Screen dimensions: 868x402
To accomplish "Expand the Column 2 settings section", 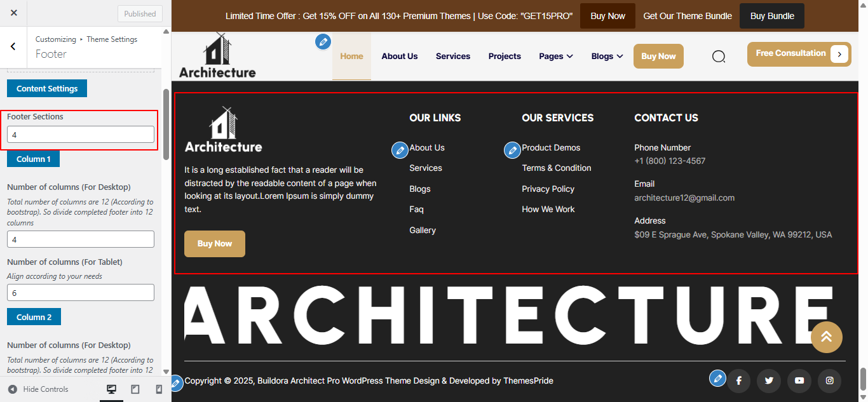I will [34, 316].
